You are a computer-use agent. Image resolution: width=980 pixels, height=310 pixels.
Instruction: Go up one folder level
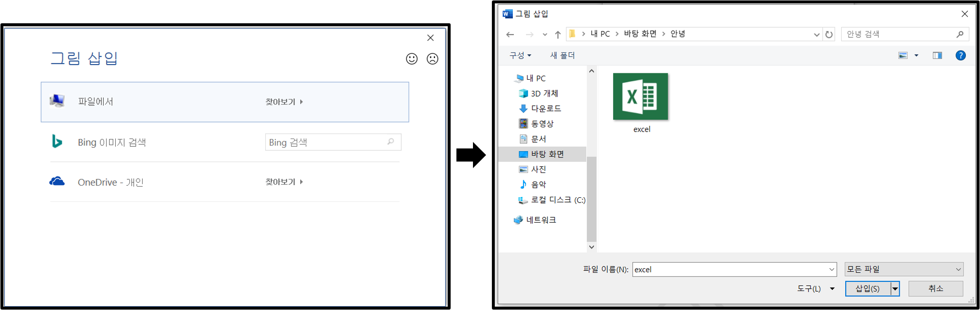coord(558,34)
